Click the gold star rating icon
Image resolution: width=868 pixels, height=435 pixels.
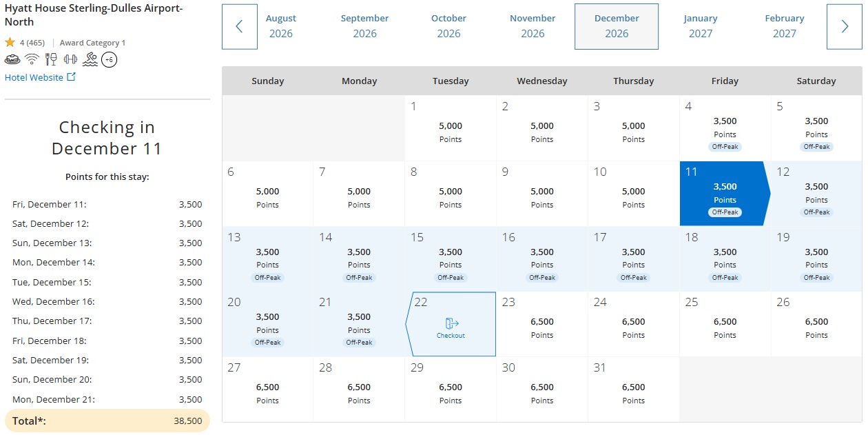10,42
